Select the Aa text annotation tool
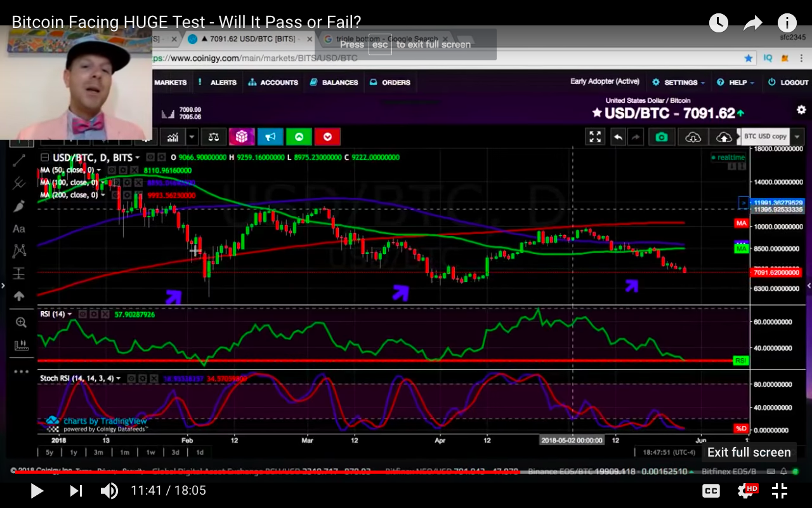Screen dimensions: 812x508 point(19,229)
